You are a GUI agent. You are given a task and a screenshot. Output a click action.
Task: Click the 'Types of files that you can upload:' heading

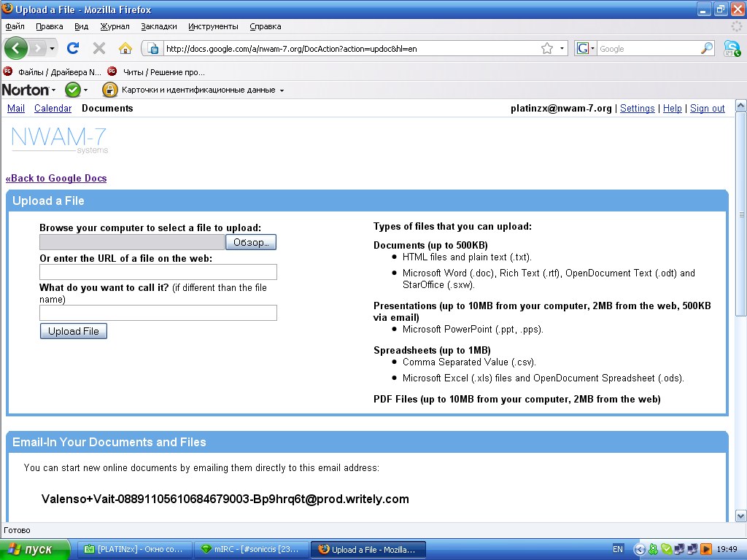coord(452,226)
